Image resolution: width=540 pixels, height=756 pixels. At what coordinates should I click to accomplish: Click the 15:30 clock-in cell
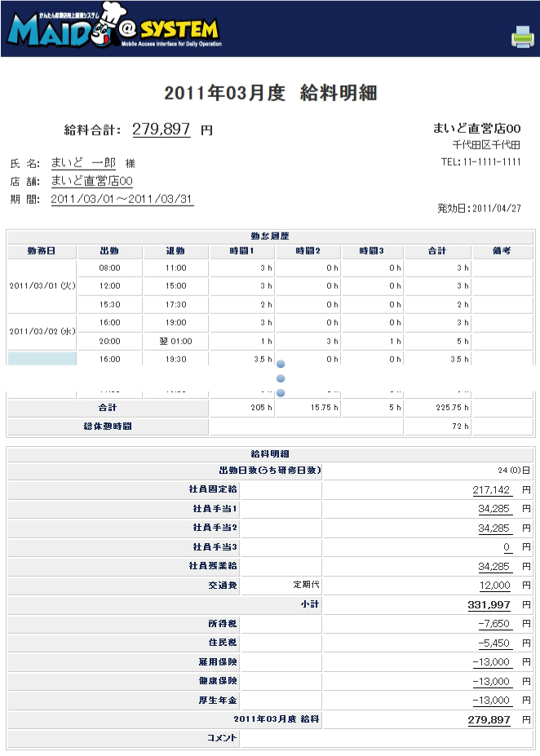[x=110, y=305]
